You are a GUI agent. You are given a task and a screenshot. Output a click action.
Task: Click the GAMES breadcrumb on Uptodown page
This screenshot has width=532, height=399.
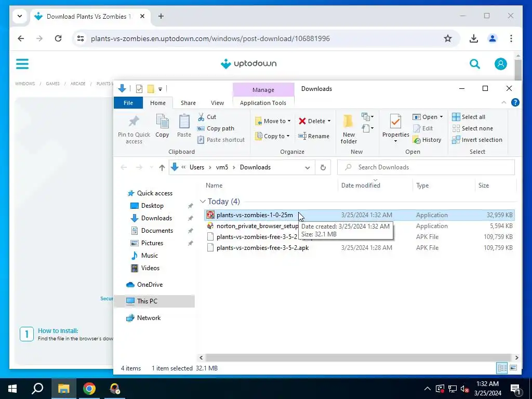click(x=52, y=84)
